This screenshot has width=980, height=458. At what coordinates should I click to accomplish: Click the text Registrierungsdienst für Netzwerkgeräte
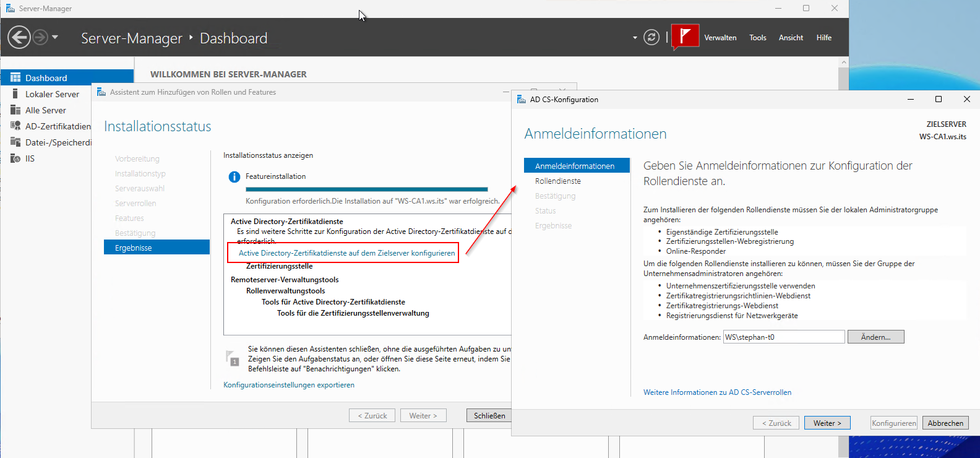pos(732,316)
